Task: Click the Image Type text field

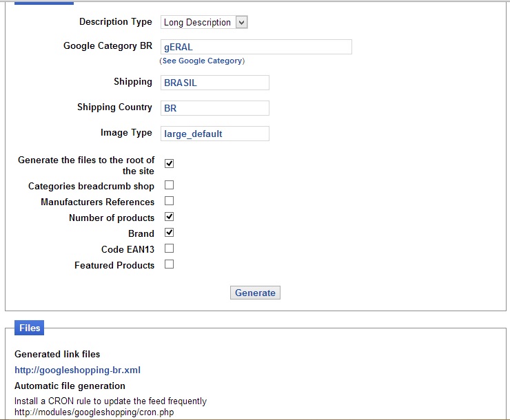Action: click(214, 134)
